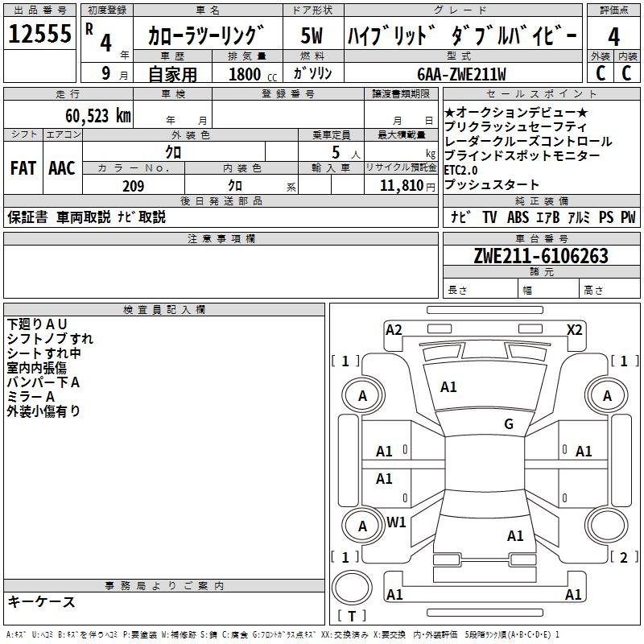
Task: Click the X2 replacement marker on the diagram
Action: [x=574, y=329]
